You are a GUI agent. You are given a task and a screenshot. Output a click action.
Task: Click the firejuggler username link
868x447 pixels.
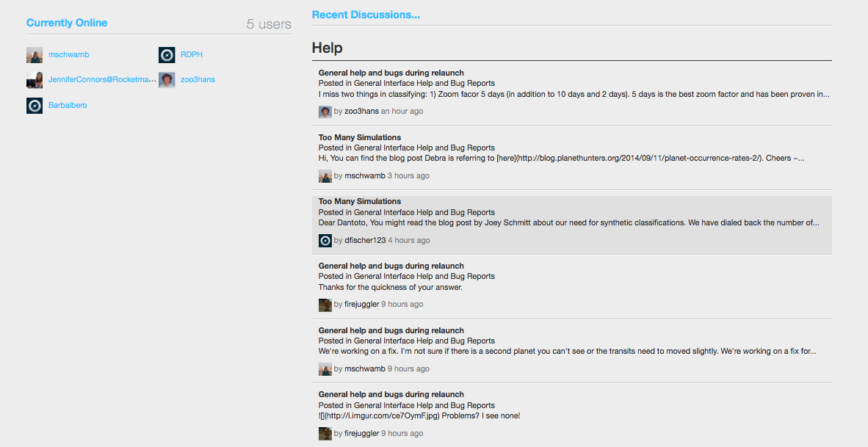coord(363,304)
